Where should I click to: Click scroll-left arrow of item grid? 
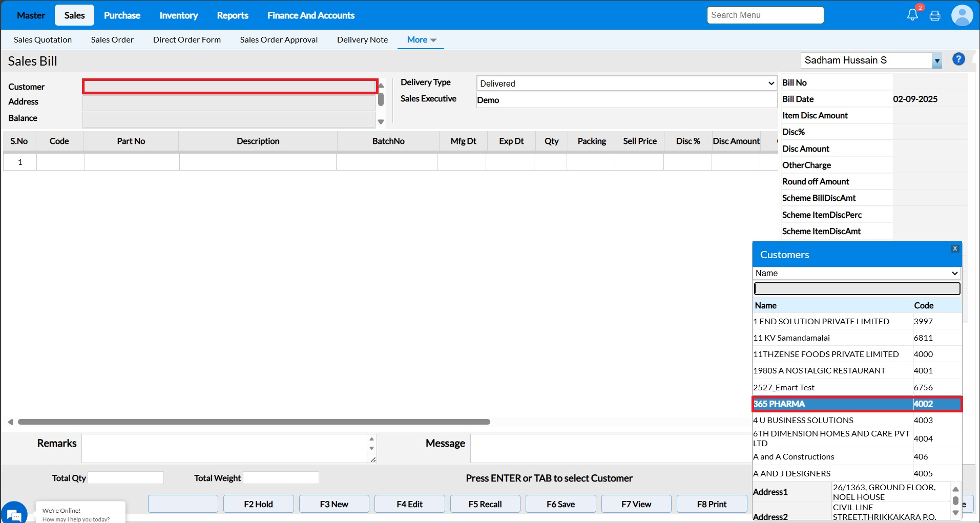pos(10,422)
